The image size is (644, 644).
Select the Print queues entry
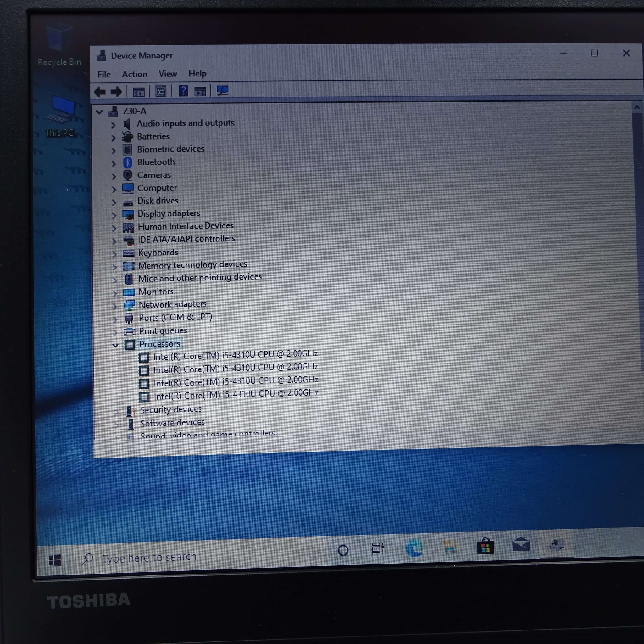tap(163, 331)
